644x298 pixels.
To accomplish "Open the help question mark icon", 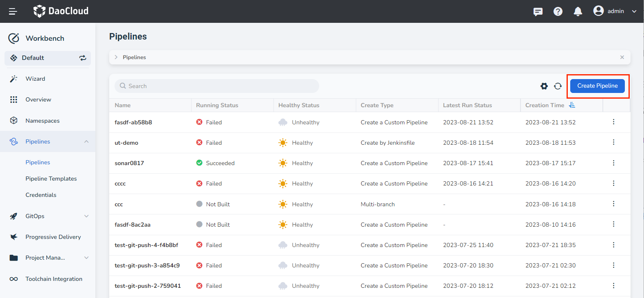I will (x=558, y=11).
